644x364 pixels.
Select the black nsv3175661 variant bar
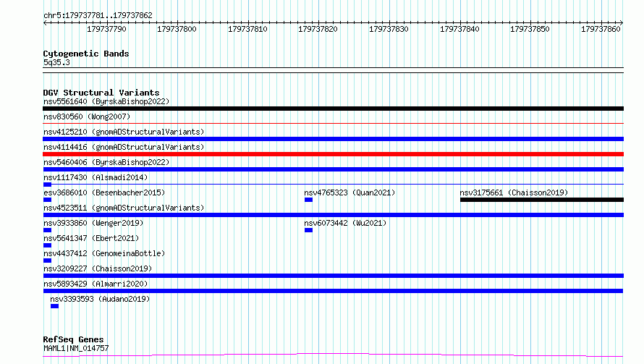[x=542, y=200]
